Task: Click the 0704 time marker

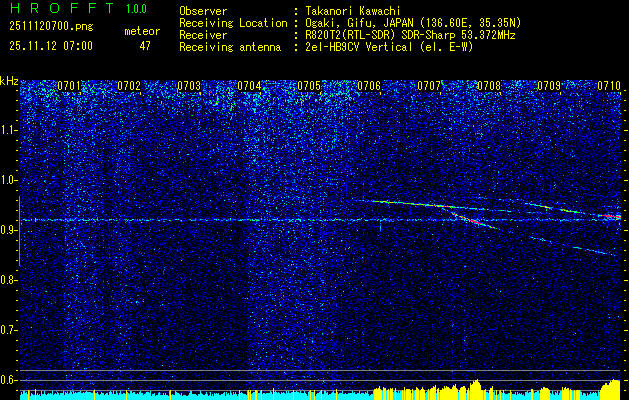Action: (x=249, y=86)
